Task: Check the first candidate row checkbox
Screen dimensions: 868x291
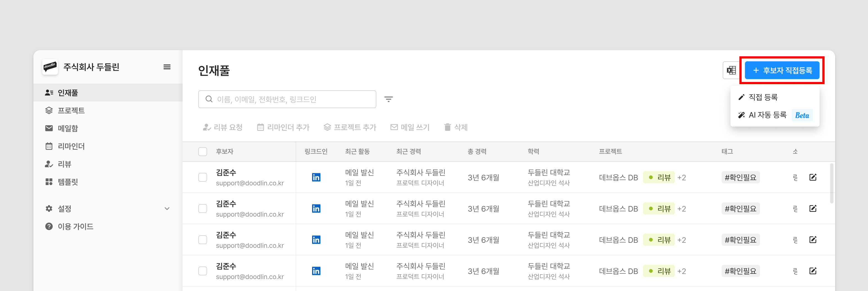Action: click(x=202, y=177)
